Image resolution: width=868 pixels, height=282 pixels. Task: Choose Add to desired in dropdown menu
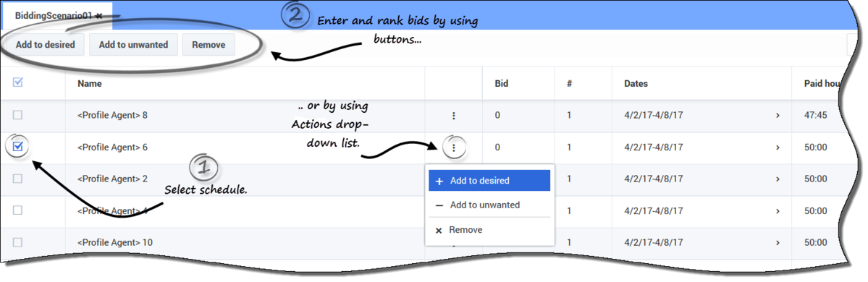point(489,181)
